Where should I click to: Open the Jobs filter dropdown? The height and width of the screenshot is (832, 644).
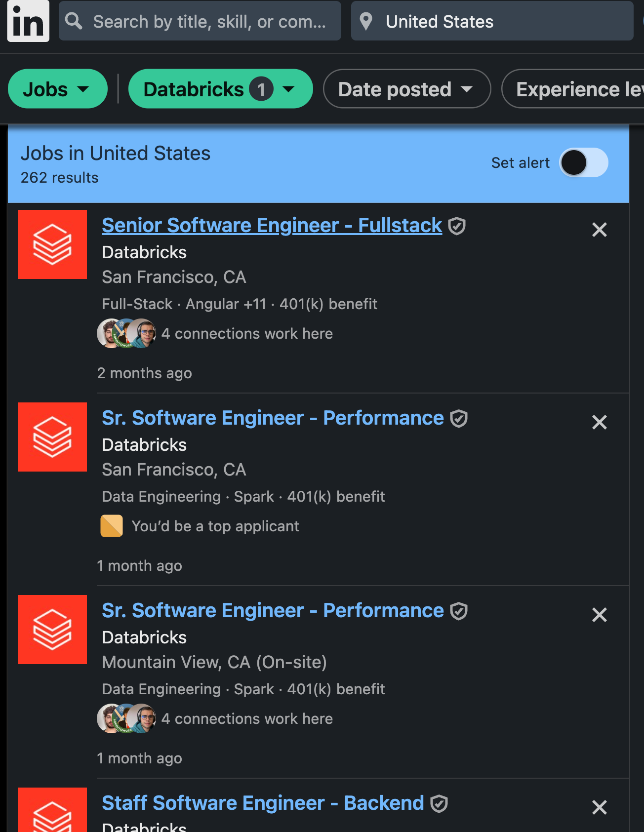(x=58, y=89)
